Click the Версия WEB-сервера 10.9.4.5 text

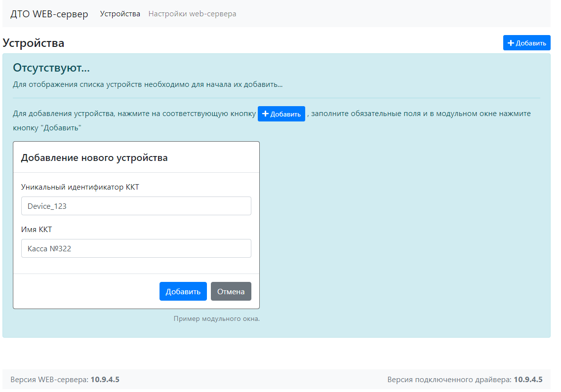(x=65, y=379)
